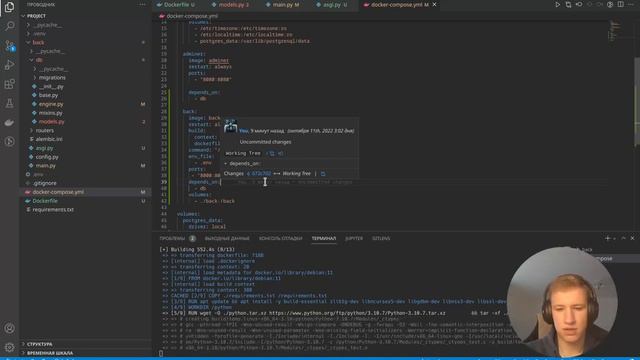
Task: Open main.py in explorer tree
Action: tap(45, 166)
